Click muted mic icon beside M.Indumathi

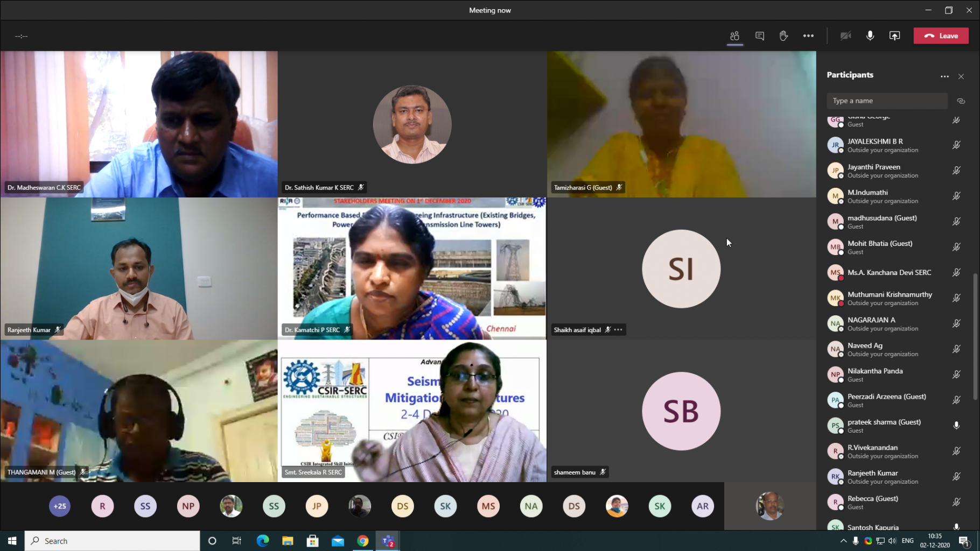tap(956, 196)
